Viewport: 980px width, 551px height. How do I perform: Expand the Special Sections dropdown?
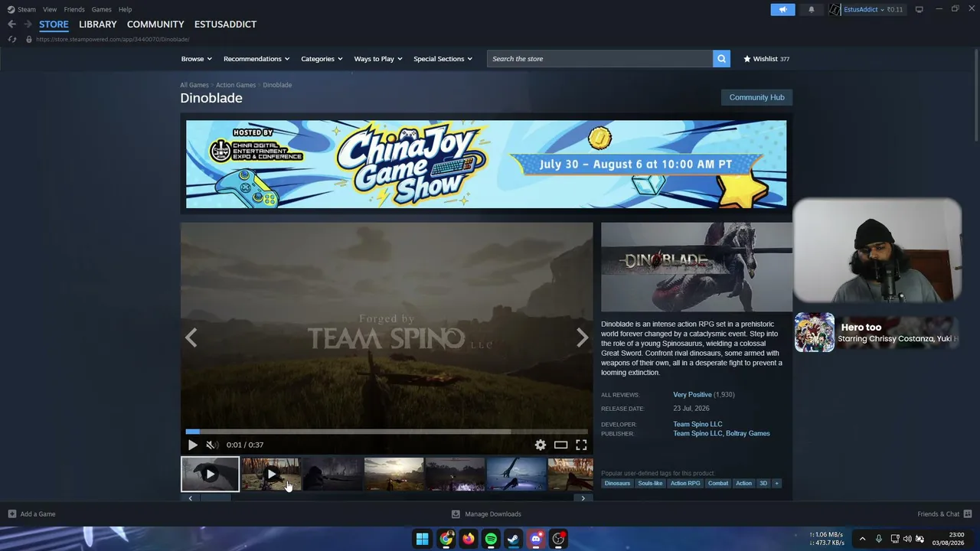click(x=443, y=59)
